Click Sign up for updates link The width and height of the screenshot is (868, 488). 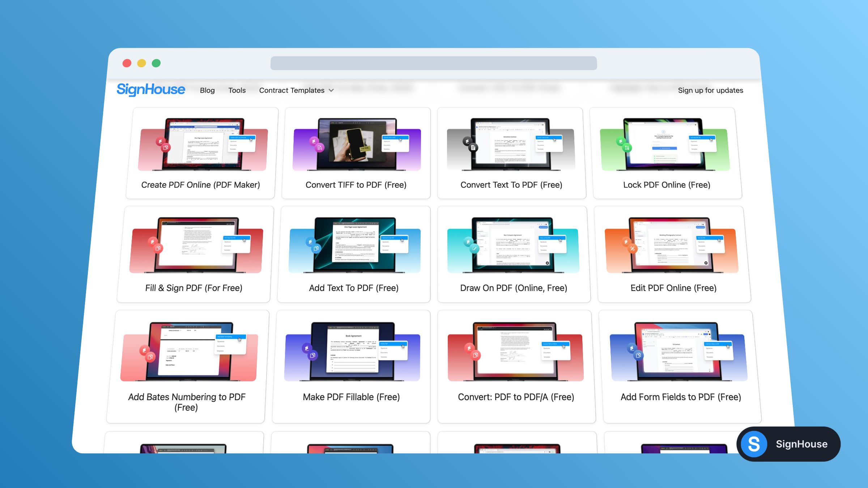[x=710, y=90]
